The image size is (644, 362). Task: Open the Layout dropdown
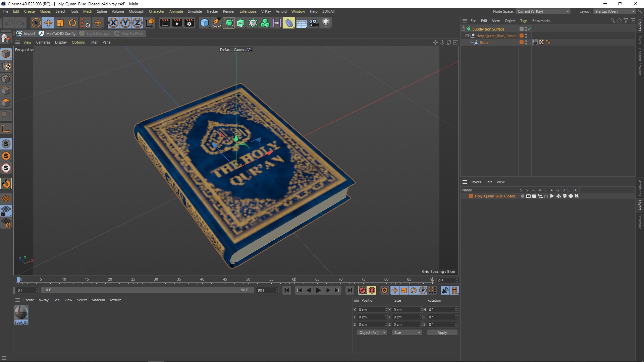[x=614, y=11]
